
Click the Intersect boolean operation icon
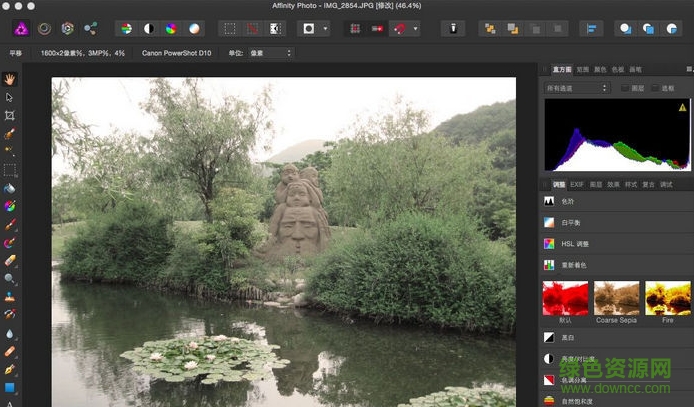point(671,29)
